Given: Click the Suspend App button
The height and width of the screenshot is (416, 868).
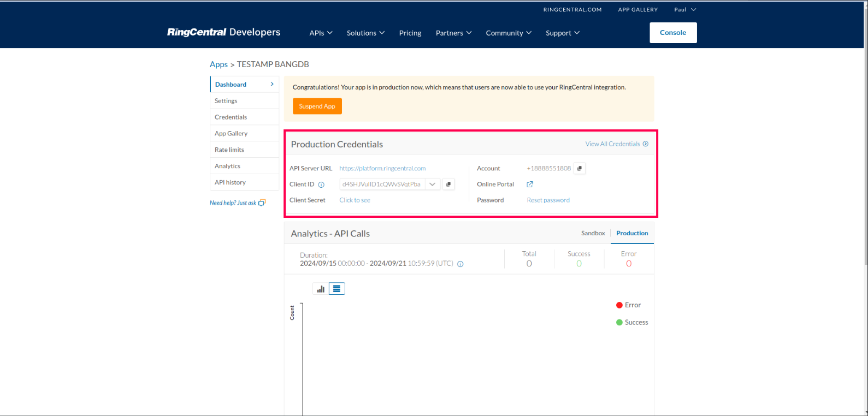Looking at the screenshot, I should point(317,106).
